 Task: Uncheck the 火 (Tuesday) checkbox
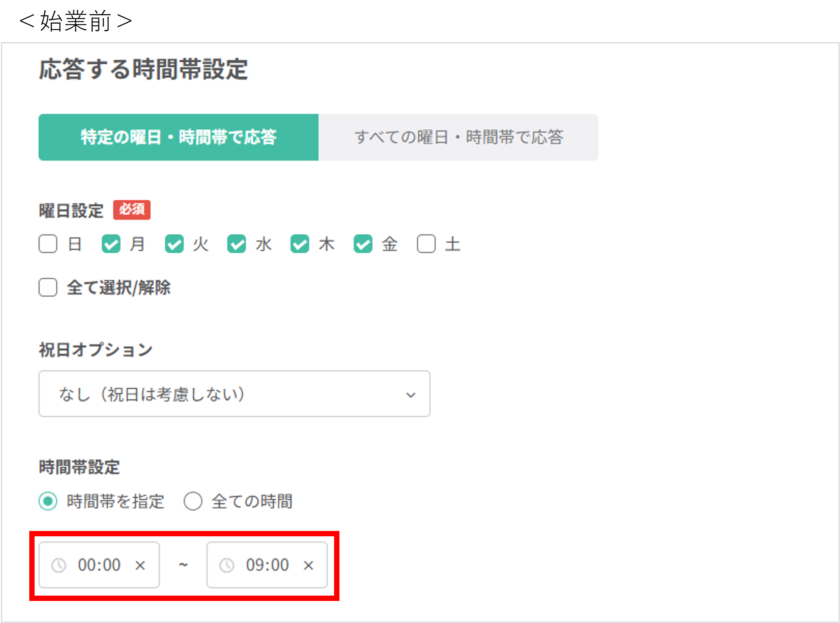174,244
